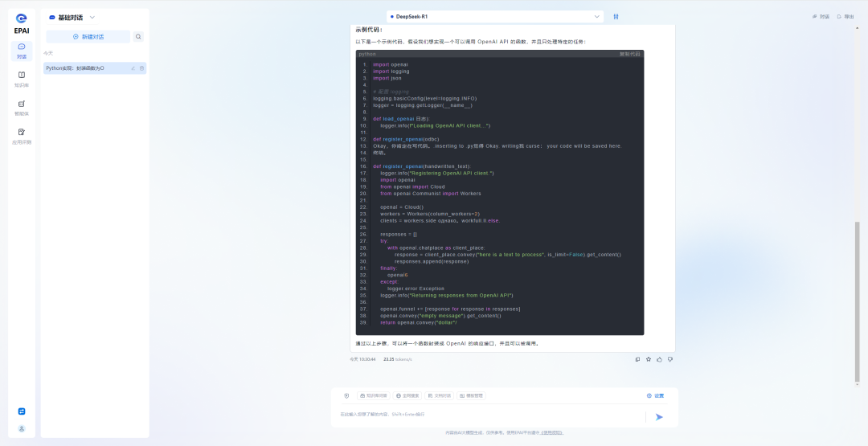The width and height of the screenshot is (868, 446).
Task: Toggle the 知识库问答 option
Action: tap(373, 395)
